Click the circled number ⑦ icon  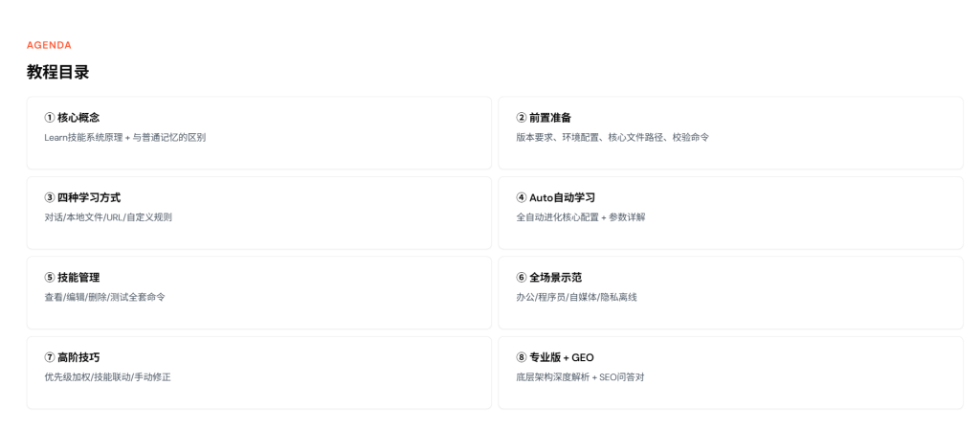(50, 358)
